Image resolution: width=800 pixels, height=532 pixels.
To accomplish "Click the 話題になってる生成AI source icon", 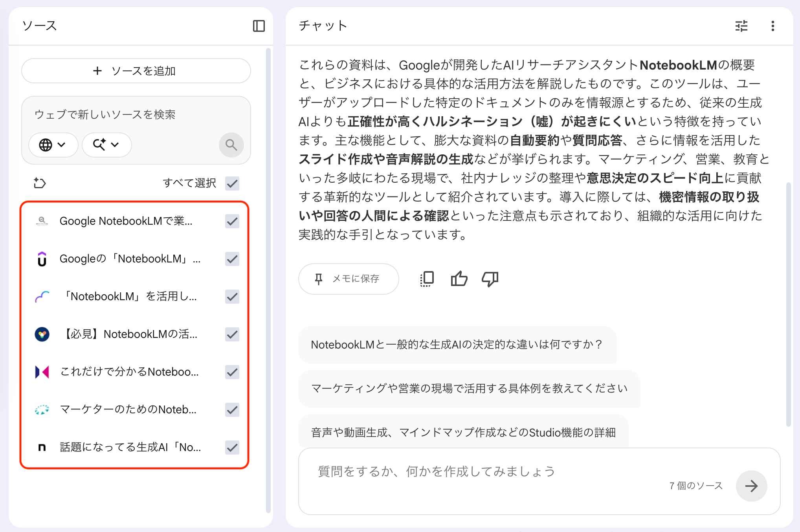I will [x=42, y=448].
